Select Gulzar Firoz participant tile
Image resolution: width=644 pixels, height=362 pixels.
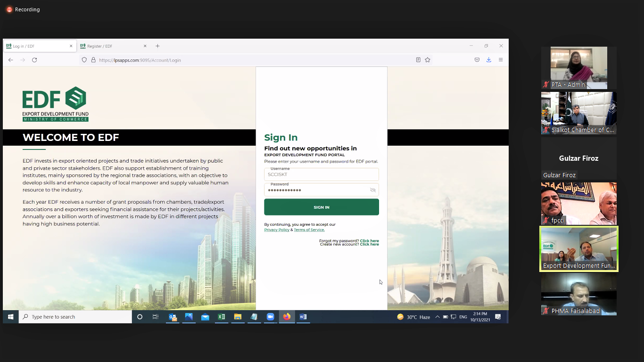pyautogui.click(x=579, y=158)
